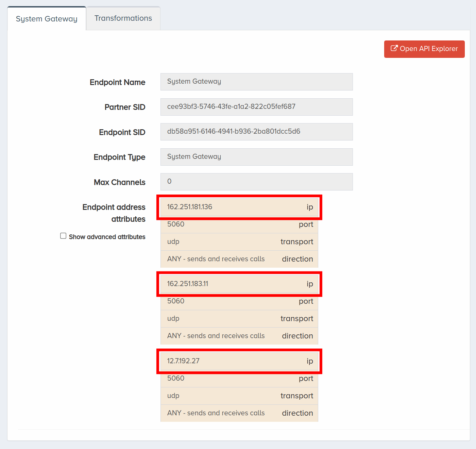Click the port row under 162.251.181.136
The width and height of the screenshot is (476, 449).
coord(239,224)
